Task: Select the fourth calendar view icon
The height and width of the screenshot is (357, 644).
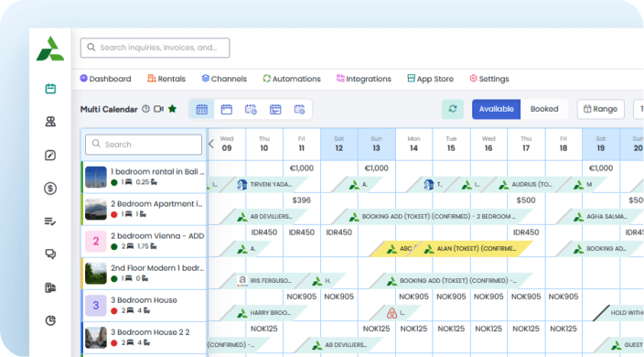Action: [x=275, y=109]
